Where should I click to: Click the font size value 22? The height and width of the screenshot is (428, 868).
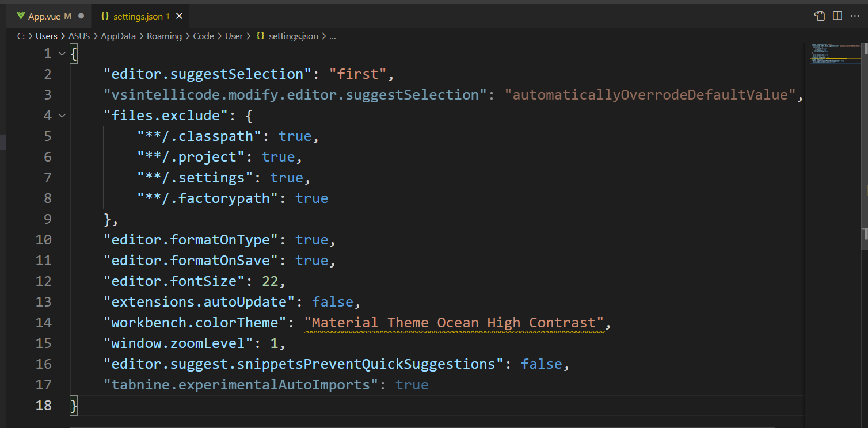pos(270,281)
